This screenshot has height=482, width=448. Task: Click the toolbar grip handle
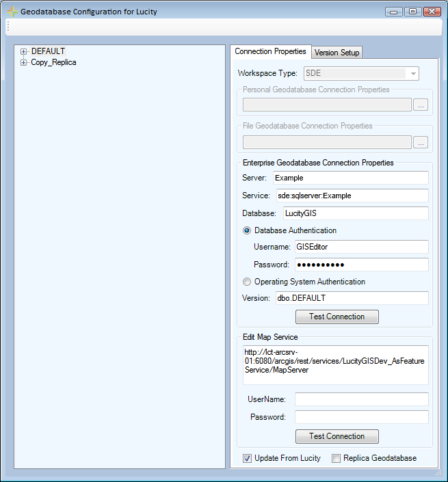click(x=8, y=27)
